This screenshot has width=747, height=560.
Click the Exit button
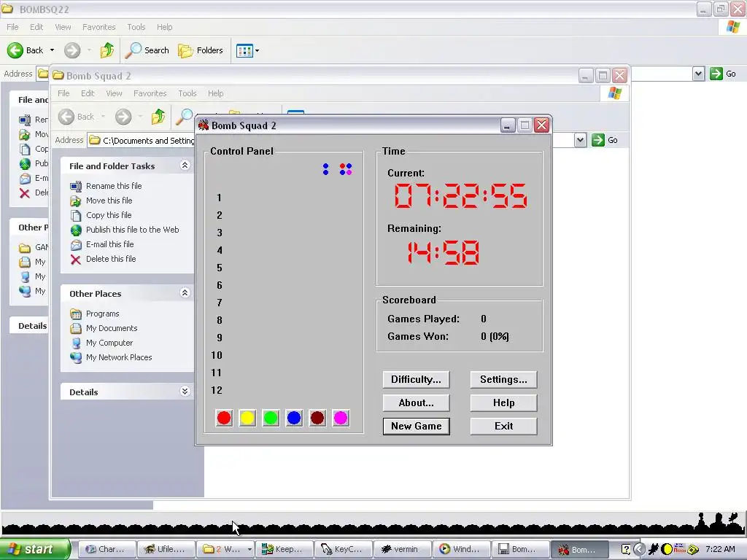503,426
